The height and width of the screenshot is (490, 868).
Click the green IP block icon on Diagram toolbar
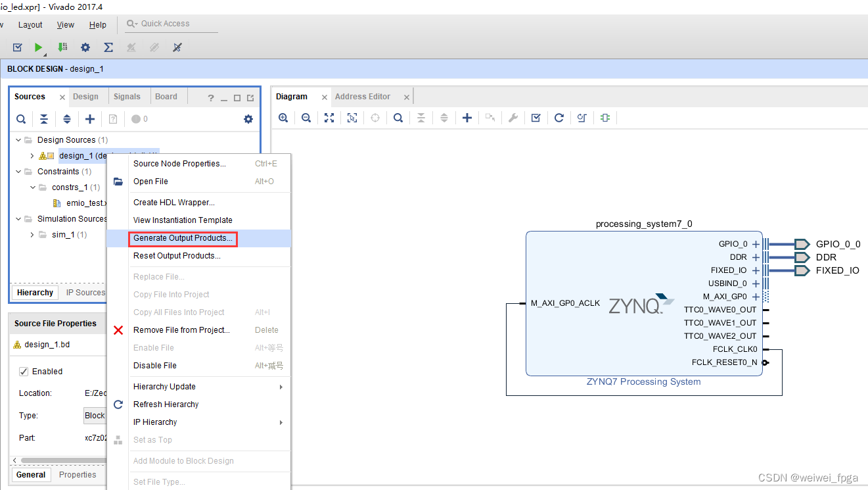[605, 118]
